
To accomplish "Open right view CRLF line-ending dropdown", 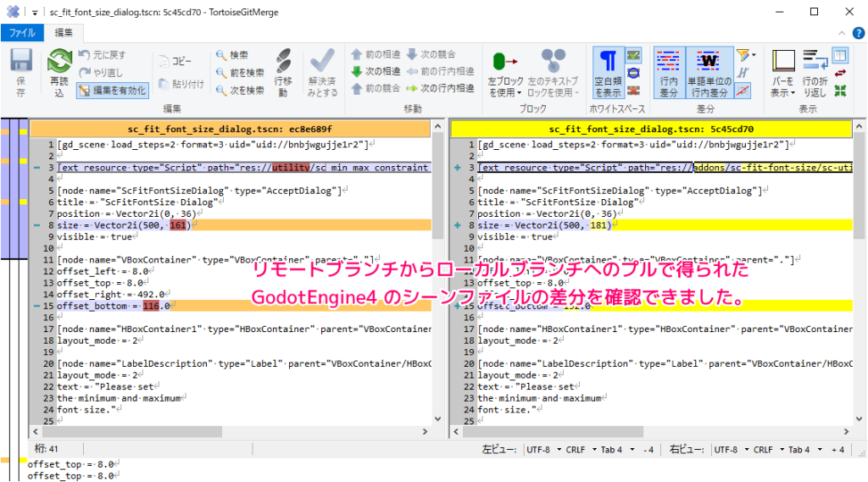I will coord(768,449).
